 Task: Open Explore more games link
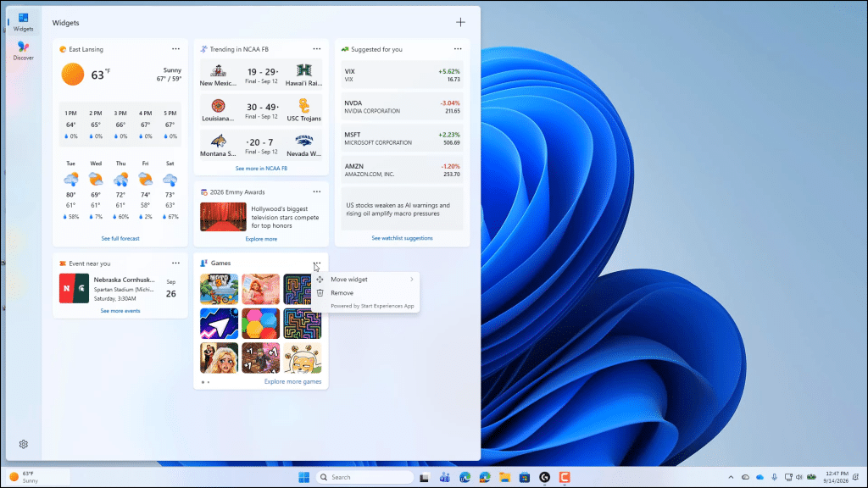[292, 382]
